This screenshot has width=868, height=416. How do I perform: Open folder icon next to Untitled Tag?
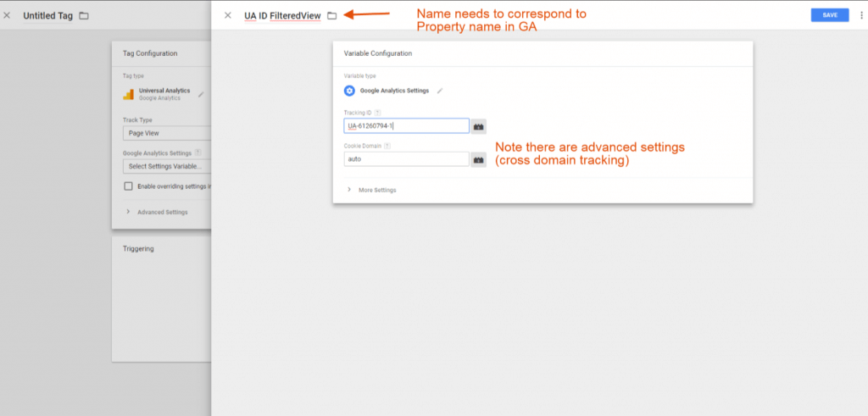(x=84, y=15)
